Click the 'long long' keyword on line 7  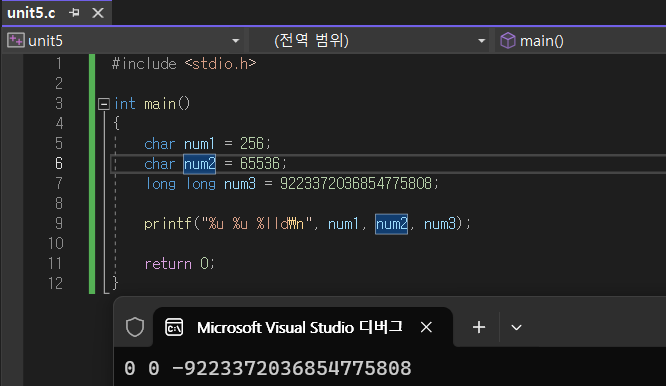[x=181, y=184]
